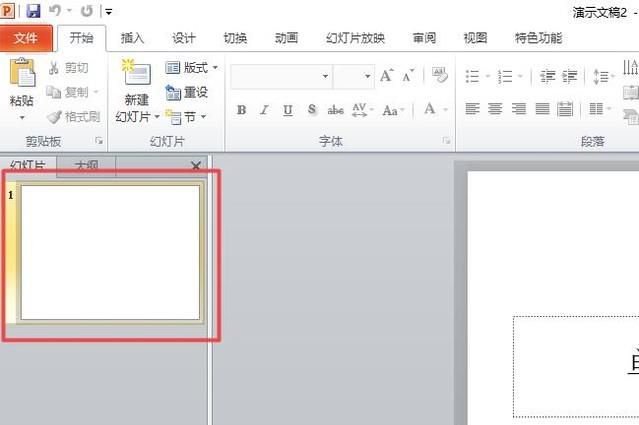Toggle strikethrough abc button
Screen dimensions: 639x425
(x=335, y=110)
